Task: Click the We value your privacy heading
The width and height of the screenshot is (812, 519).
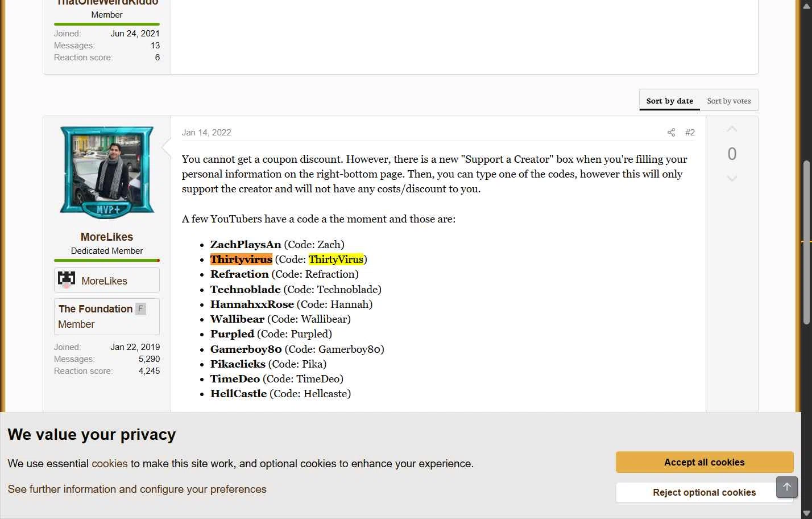Action: pos(92,435)
